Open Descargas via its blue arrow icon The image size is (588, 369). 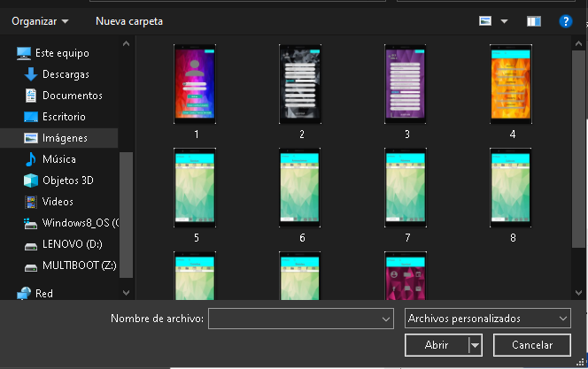pos(31,74)
